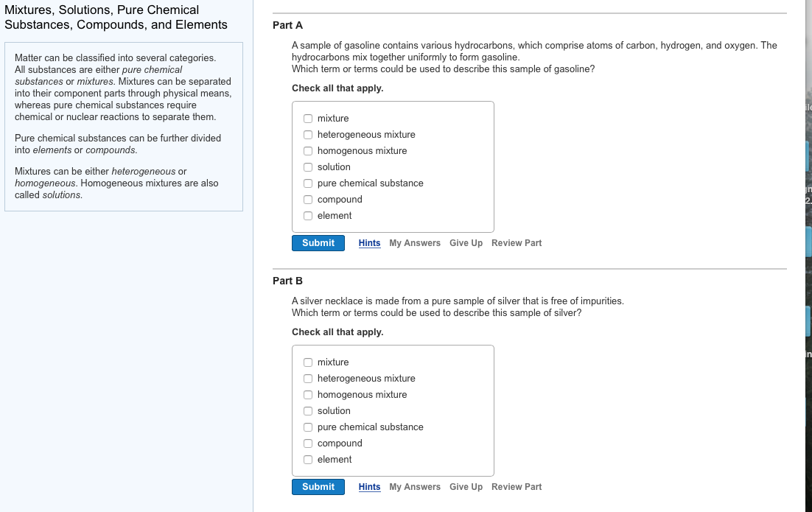Viewport: 812px width, 512px height.
Task: Check "element" in Part B
Action: [307, 459]
